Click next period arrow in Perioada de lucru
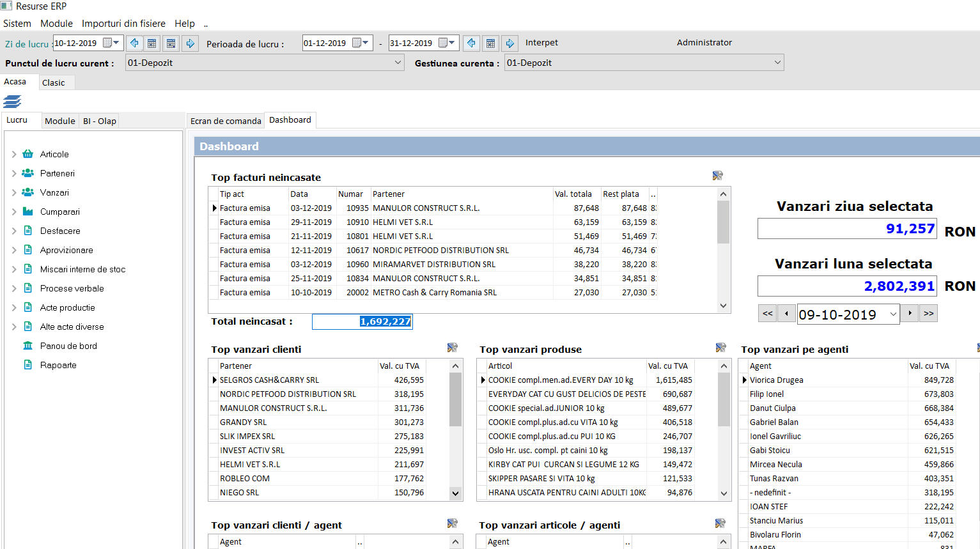980x549 pixels. (509, 43)
